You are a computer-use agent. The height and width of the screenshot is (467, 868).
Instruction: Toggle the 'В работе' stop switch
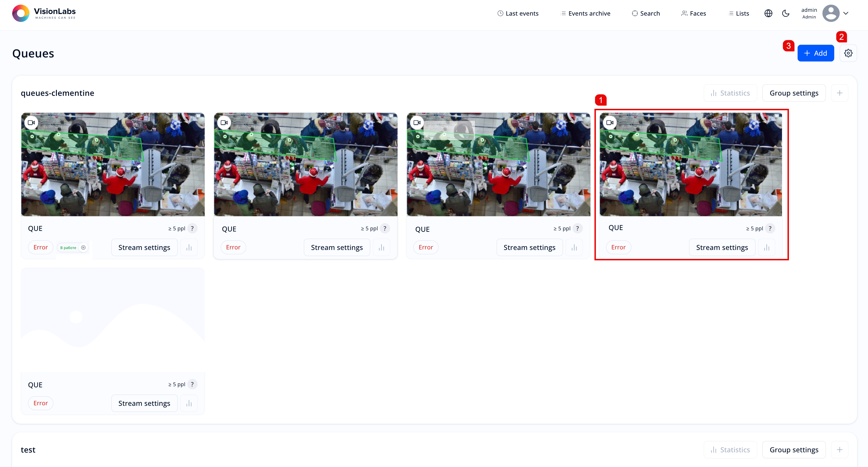(x=83, y=248)
